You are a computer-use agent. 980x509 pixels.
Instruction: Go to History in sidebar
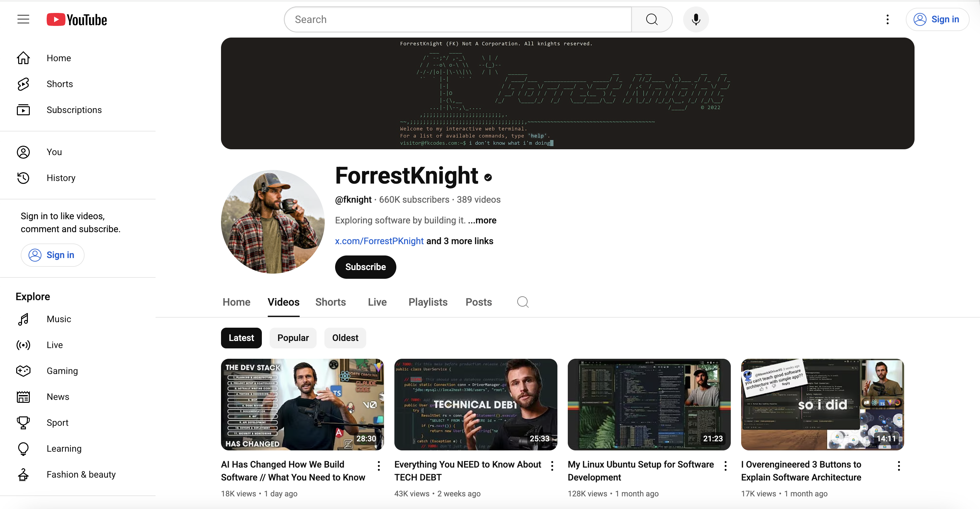point(61,178)
